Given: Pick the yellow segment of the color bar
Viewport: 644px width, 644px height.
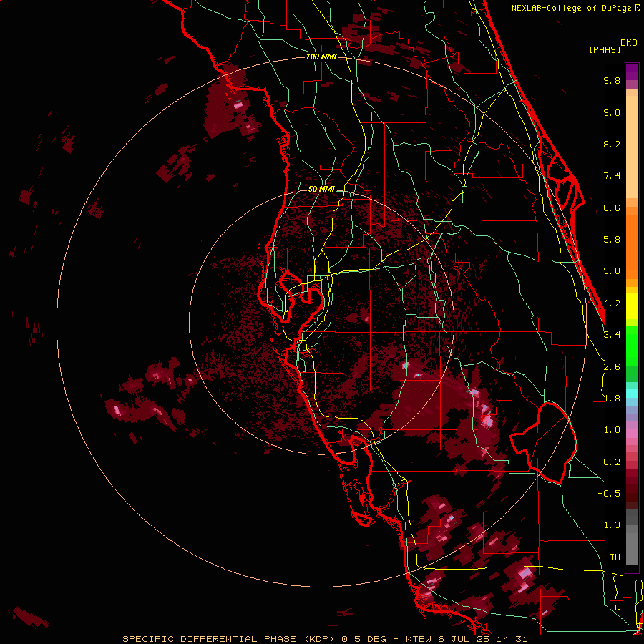Looking at the screenshot, I should pos(632,306).
